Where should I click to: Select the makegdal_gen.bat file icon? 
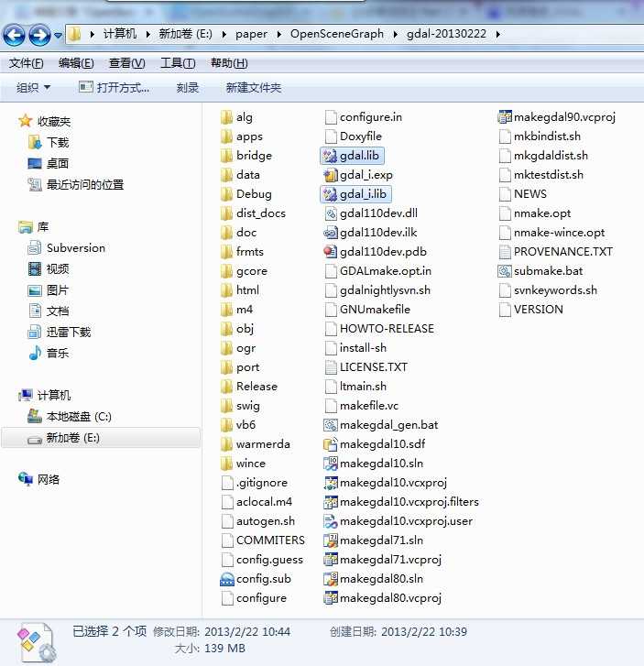pos(331,425)
